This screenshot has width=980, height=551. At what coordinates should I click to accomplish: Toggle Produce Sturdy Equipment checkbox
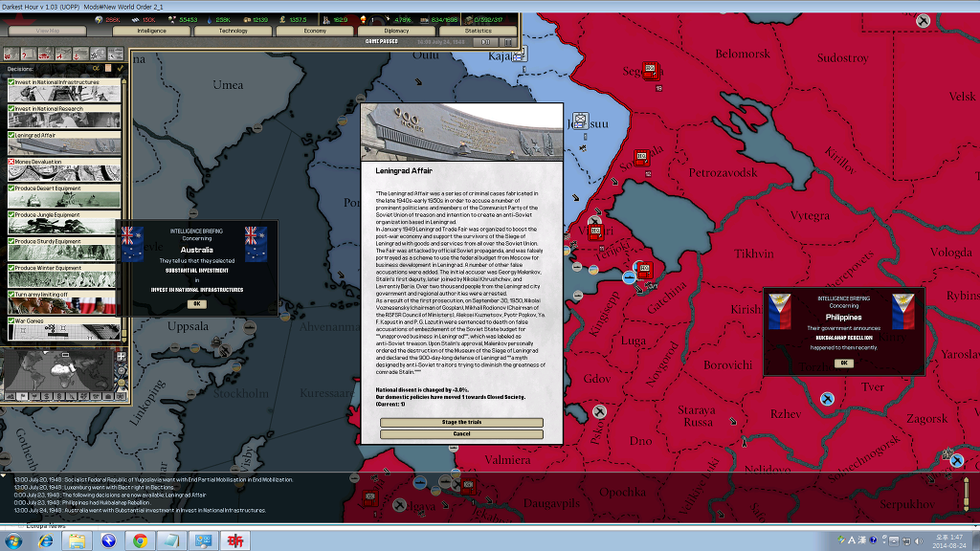click(x=11, y=241)
